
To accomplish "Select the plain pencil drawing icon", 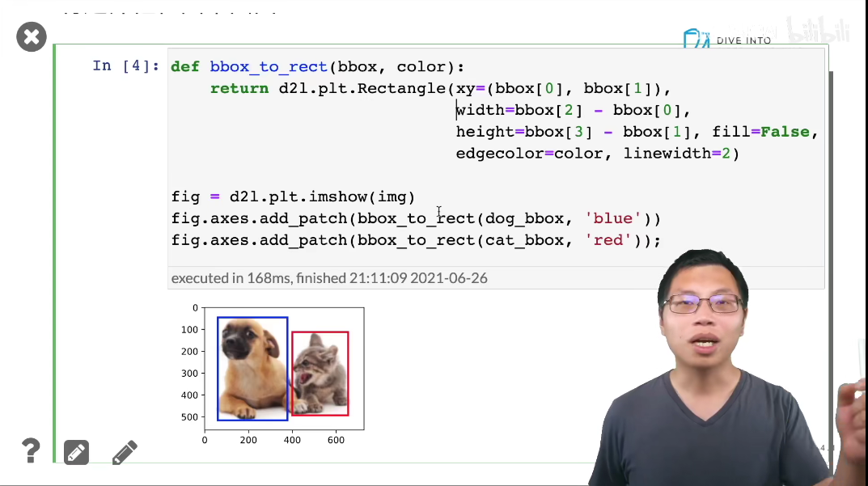I will [125, 452].
